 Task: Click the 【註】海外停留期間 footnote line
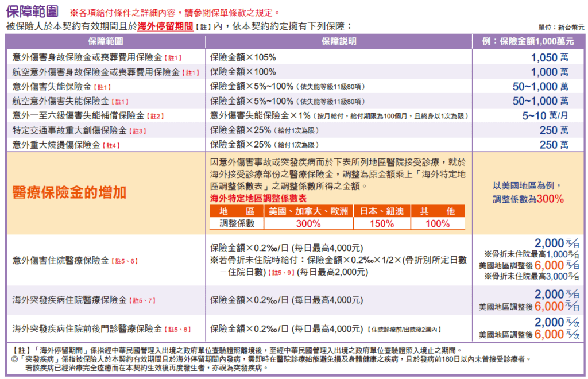[235, 350]
